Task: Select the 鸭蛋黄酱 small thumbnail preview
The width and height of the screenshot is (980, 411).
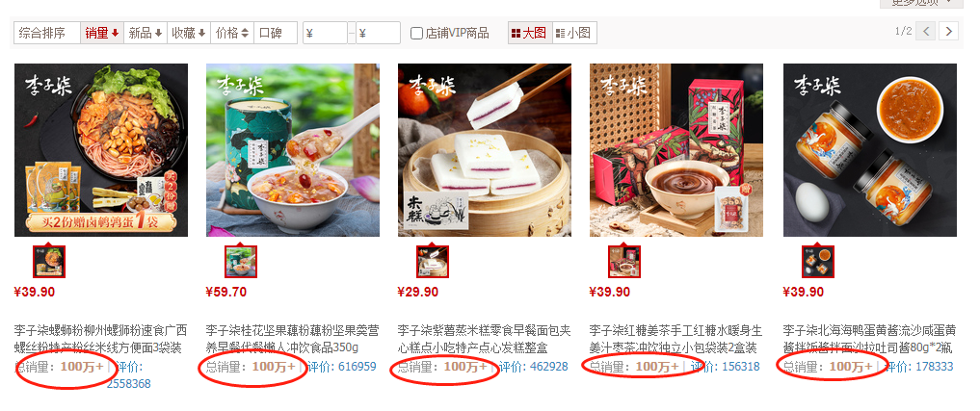Action: coord(818,261)
